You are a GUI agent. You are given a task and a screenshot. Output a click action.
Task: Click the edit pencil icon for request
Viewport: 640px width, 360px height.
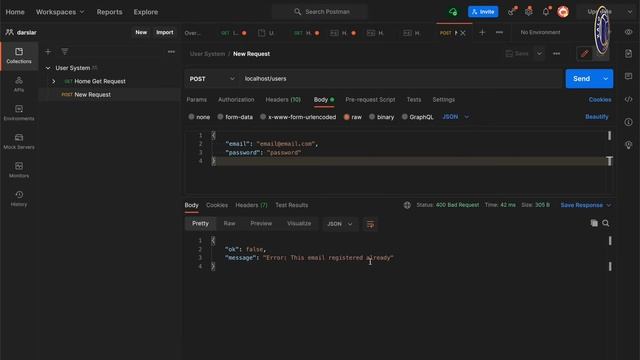[x=584, y=53]
